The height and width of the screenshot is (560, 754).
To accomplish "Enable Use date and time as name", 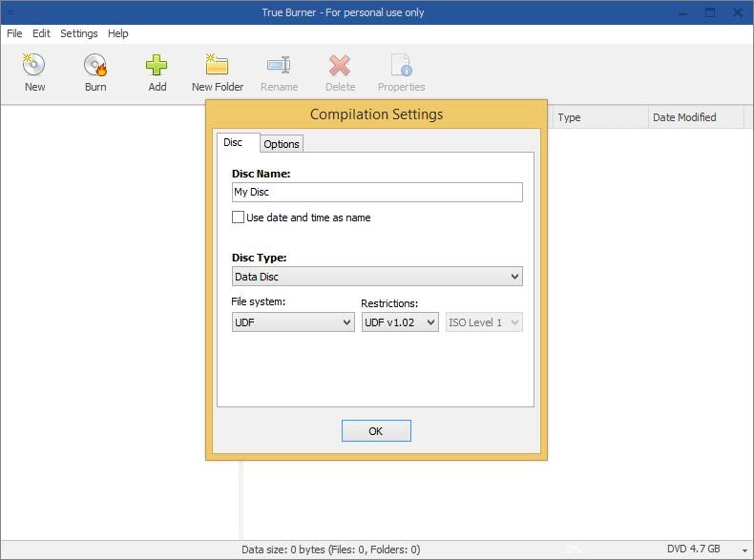I will pyautogui.click(x=238, y=218).
